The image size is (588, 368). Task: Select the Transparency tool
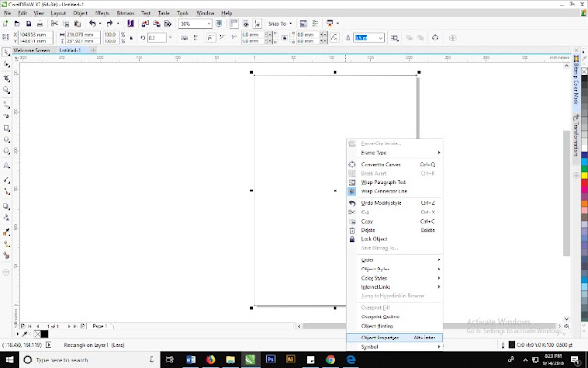click(6, 217)
